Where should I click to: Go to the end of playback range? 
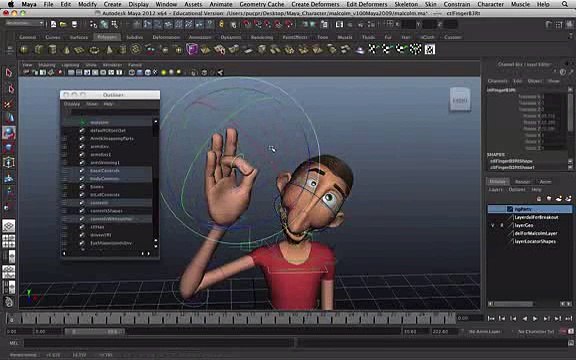pyautogui.click(x=569, y=318)
